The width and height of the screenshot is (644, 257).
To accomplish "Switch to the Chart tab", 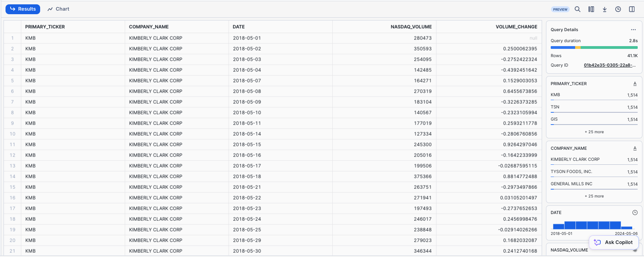I will (x=58, y=9).
